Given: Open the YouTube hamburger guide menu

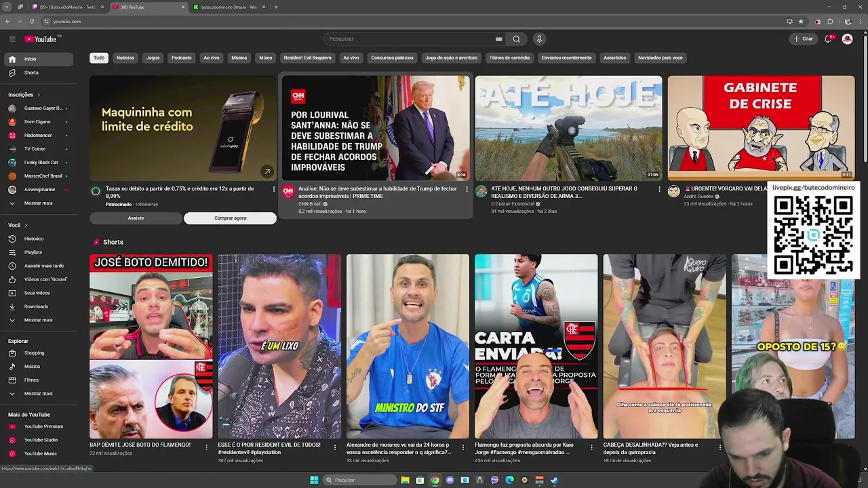Looking at the screenshot, I should pos(12,39).
